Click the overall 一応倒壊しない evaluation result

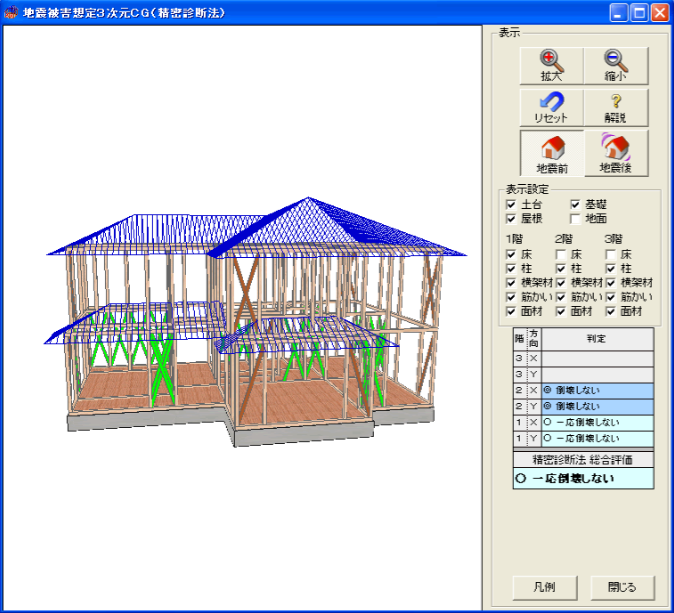[583, 478]
